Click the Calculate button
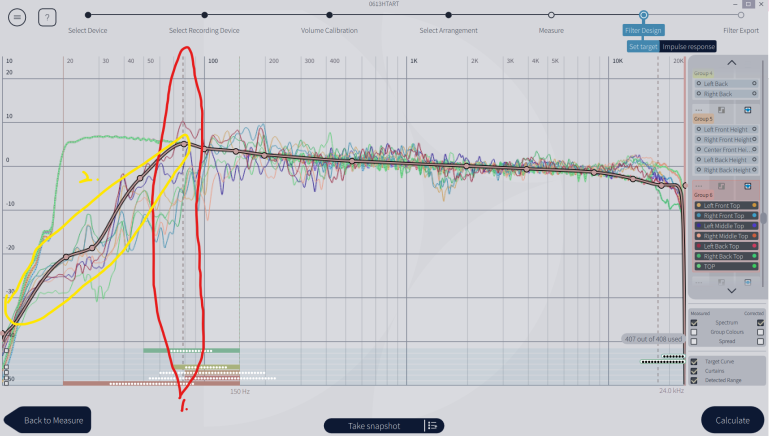Screen dimensions: 769x436 pos(732,420)
